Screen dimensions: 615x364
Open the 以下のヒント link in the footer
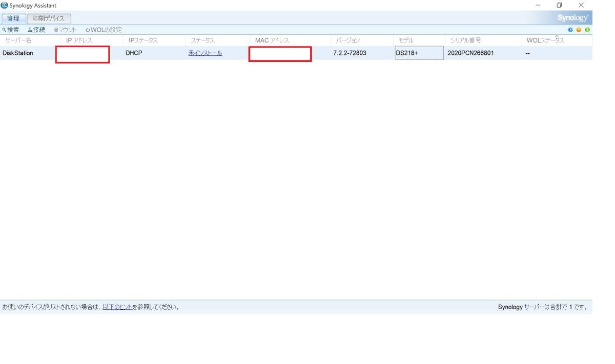[117, 307]
